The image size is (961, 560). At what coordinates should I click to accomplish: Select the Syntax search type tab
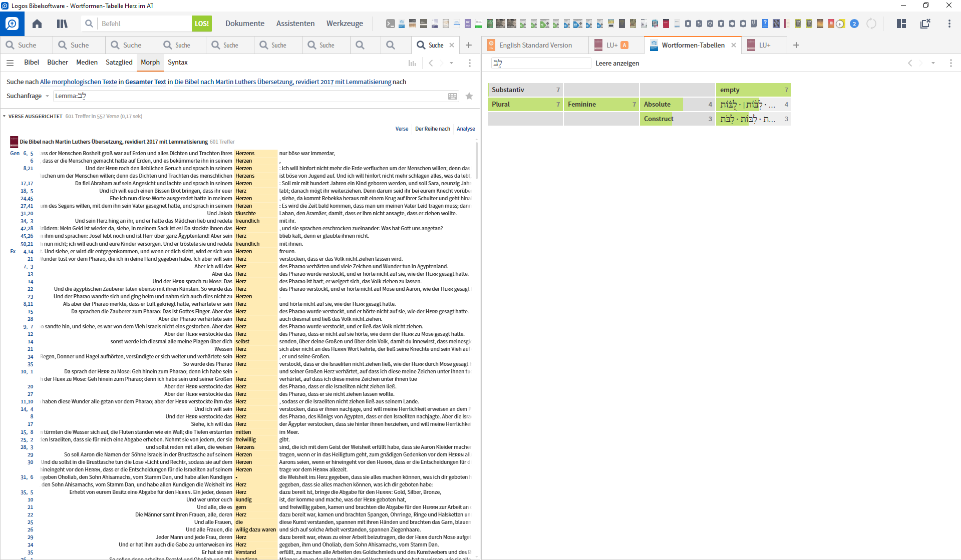click(x=177, y=62)
